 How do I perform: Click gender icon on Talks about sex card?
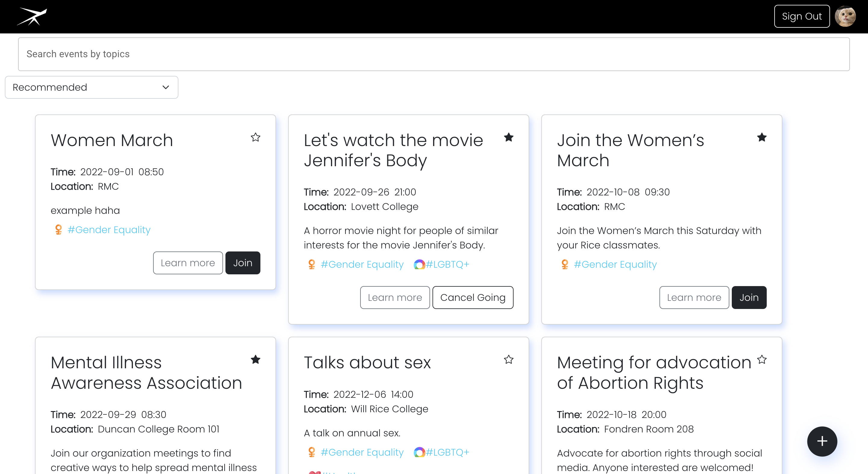[312, 452]
